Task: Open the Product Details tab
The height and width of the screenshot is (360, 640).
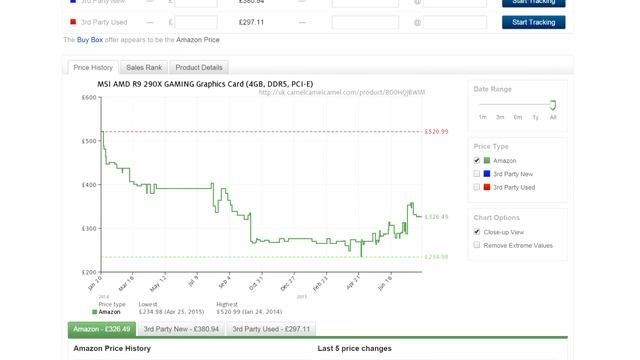Action: click(199, 67)
